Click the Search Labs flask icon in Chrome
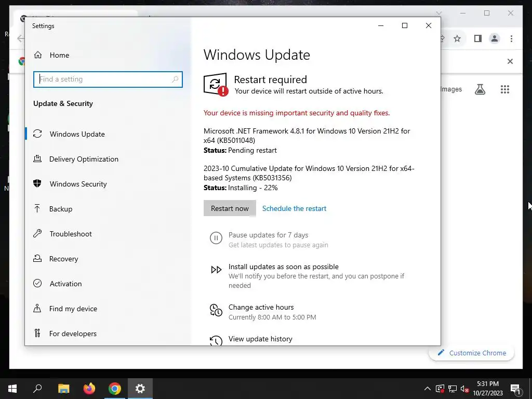The image size is (532, 399). tap(480, 89)
